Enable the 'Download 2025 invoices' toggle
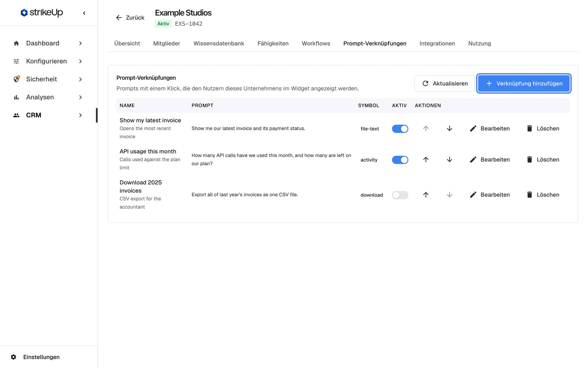The image size is (588, 368). (400, 195)
